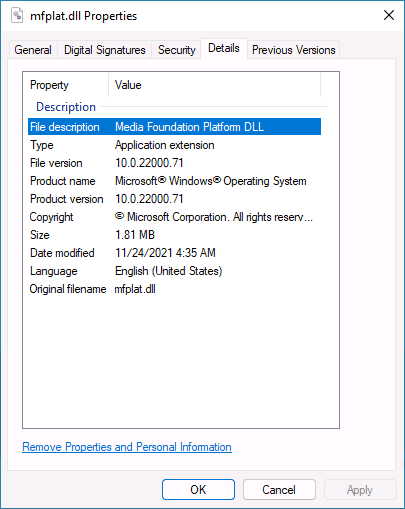
Task: Select the Copyright property row
Action: click(174, 217)
